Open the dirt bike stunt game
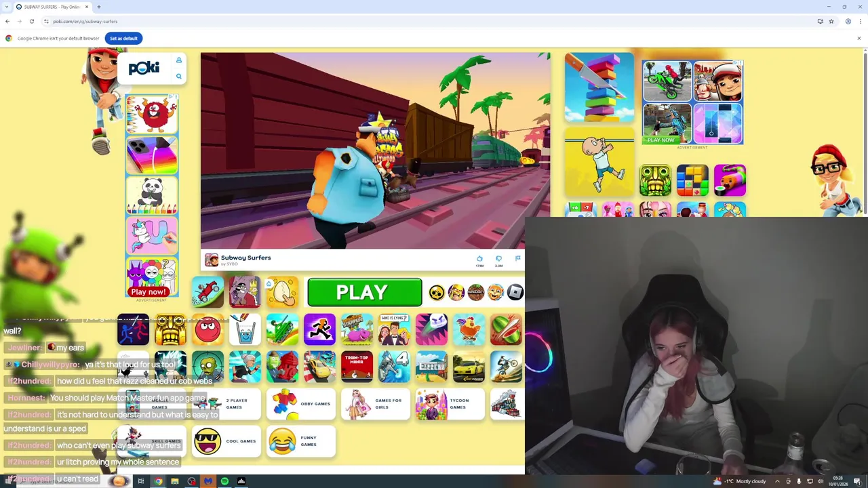This screenshot has width=868, height=488. [506, 367]
